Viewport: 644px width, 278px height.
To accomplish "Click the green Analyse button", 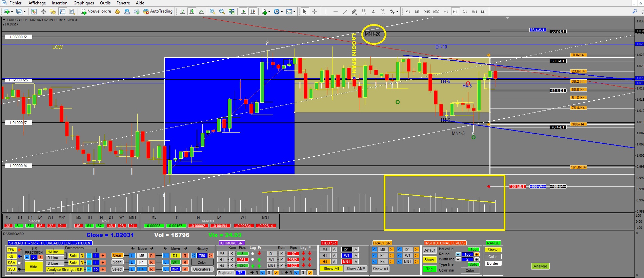I will click(x=540, y=266).
